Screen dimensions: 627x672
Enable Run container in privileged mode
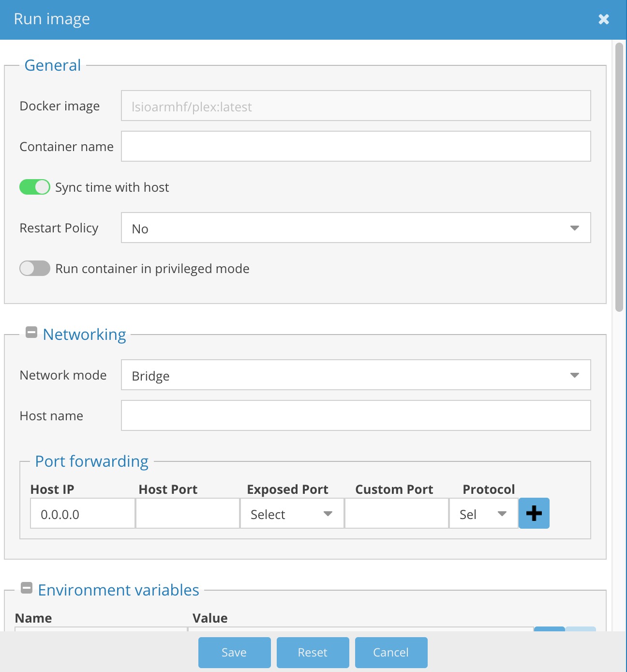pyautogui.click(x=35, y=268)
